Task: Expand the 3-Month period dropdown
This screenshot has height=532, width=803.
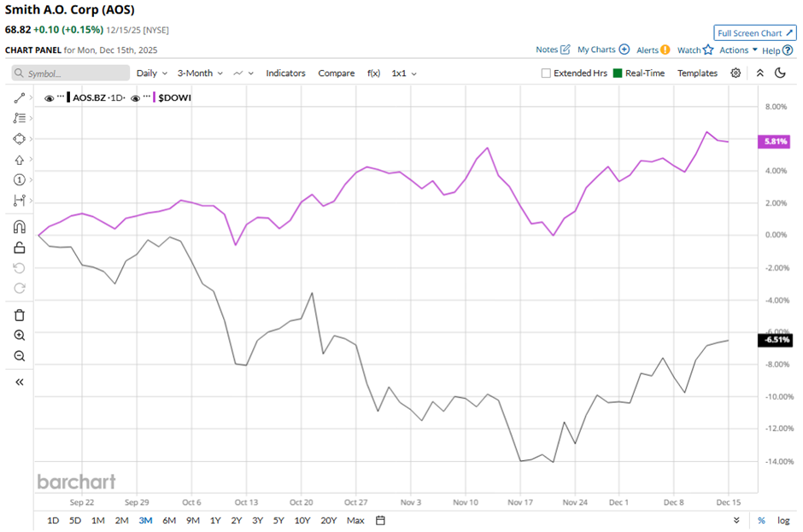Action: [200, 73]
